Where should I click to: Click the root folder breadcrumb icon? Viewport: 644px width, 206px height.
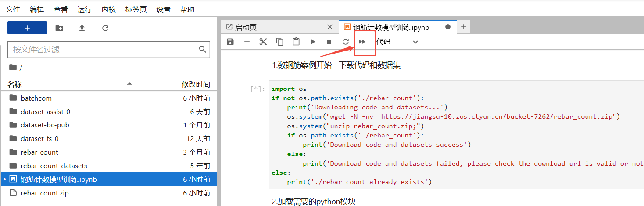pos(13,67)
